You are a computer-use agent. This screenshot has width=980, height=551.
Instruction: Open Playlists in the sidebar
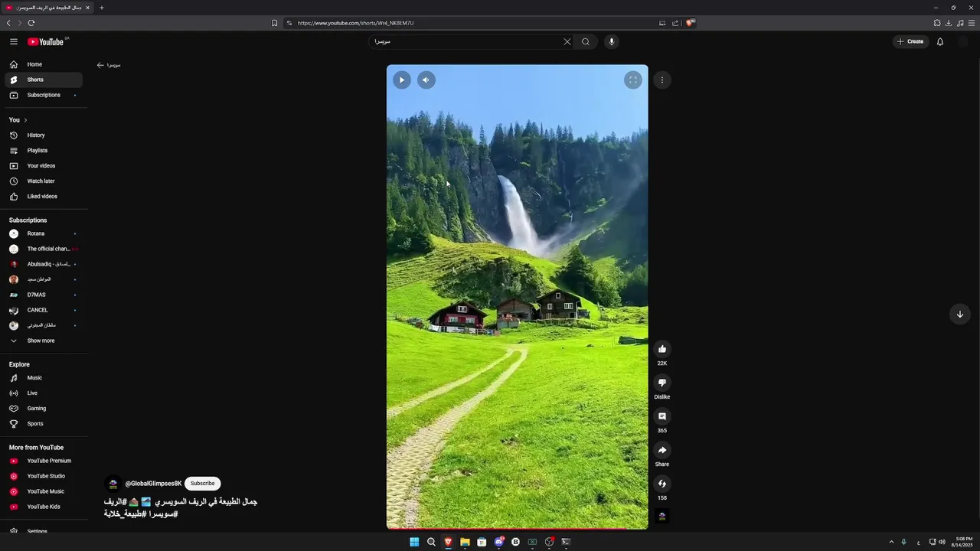tap(44, 151)
